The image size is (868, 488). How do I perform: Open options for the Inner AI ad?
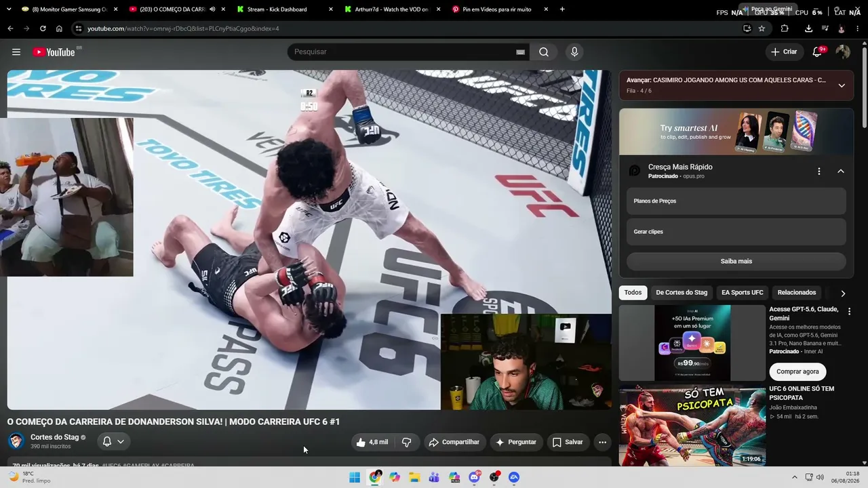click(x=849, y=311)
